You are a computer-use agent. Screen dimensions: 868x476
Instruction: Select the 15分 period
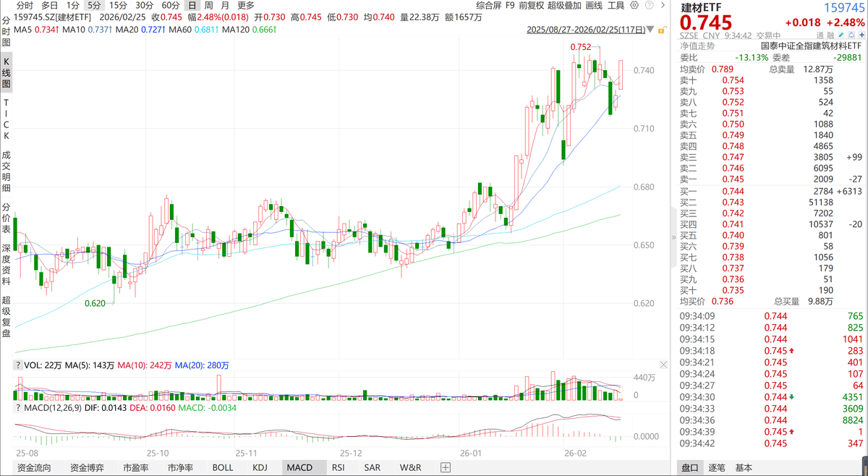(118, 5)
